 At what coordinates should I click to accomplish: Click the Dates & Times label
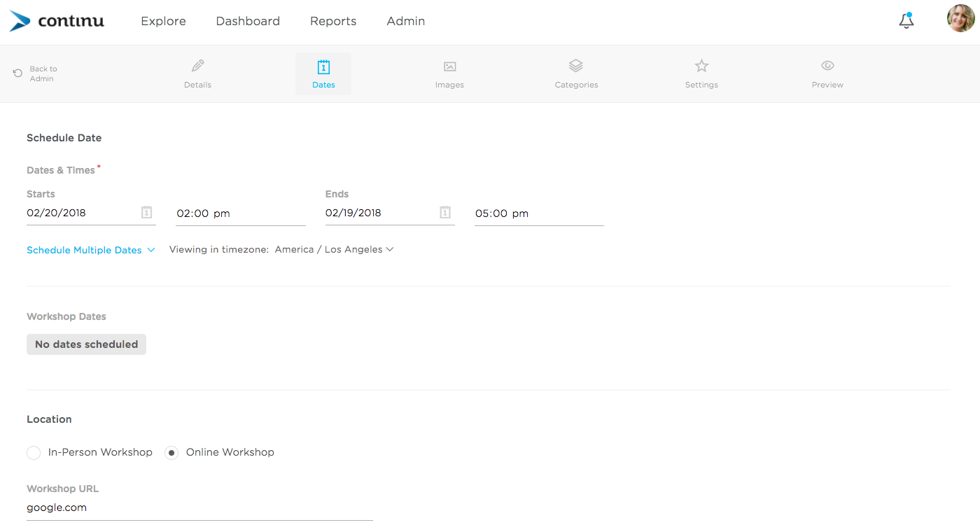61,170
